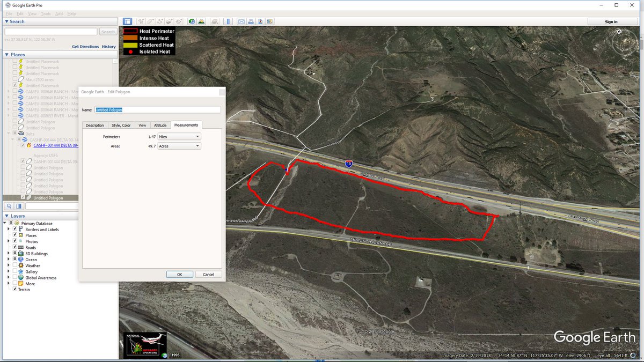Click the Borders and Labels flag icon

21,229
